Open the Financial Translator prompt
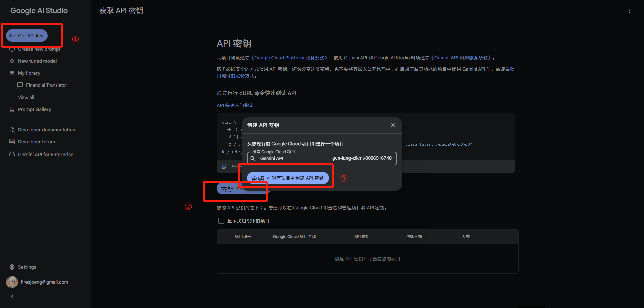Image resolution: width=644 pixels, height=308 pixels. (47, 85)
